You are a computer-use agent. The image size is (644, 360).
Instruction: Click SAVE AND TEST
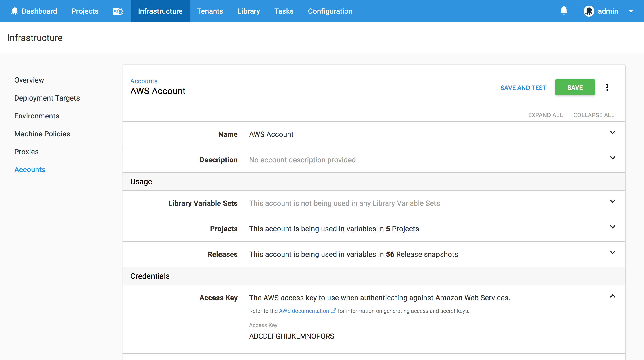tap(523, 88)
